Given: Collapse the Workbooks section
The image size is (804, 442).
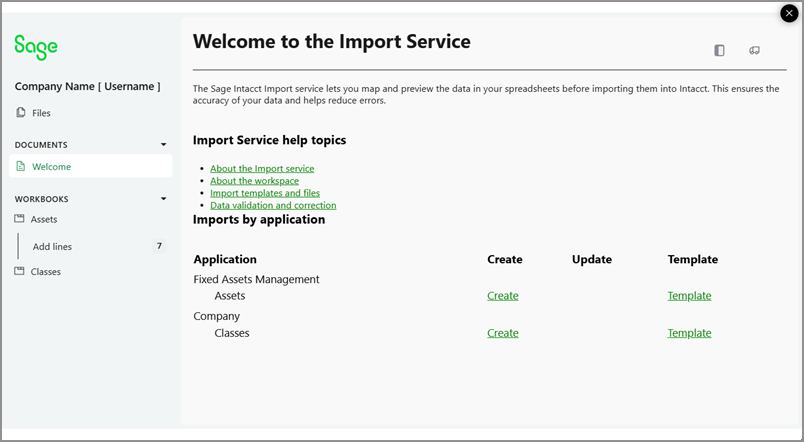Looking at the screenshot, I should pos(164,199).
